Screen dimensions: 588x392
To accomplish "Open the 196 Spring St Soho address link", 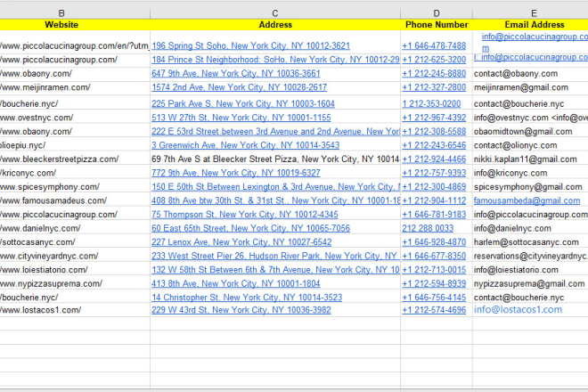I will [250, 45].
